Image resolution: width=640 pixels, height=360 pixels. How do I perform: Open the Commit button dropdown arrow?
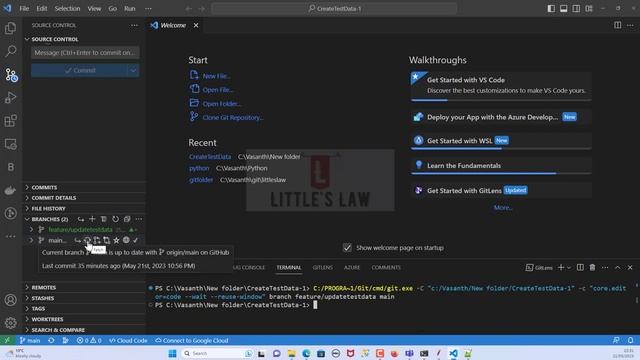(133, 70)
